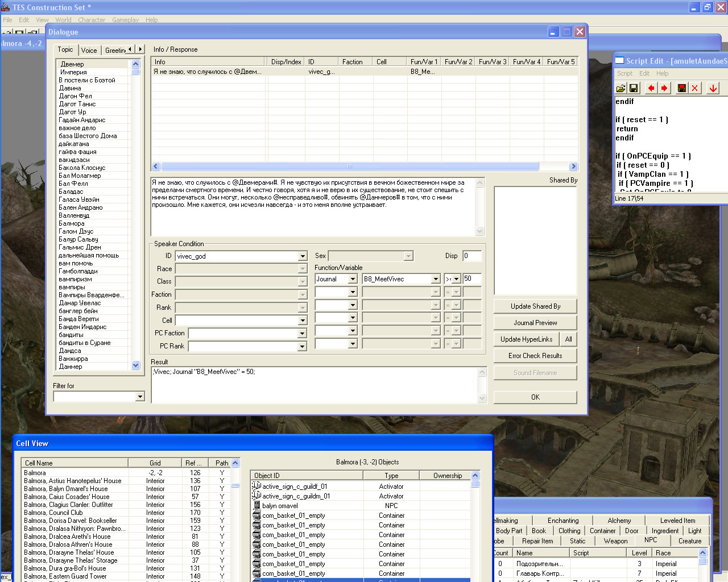
Task: Click the active_sign_c_guildf_01 activator icon
Action: tap(257, 486)
